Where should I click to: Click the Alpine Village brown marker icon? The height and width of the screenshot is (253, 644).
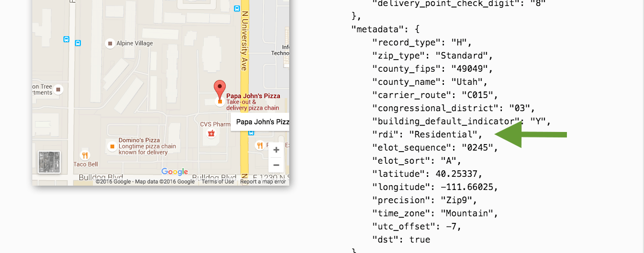tap(110, 43)
